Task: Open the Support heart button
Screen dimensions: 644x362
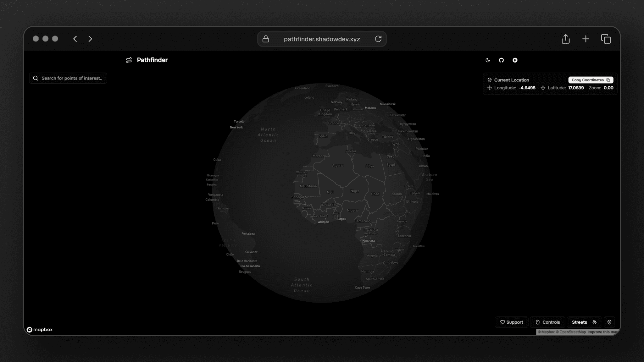Action: point(511,322)
